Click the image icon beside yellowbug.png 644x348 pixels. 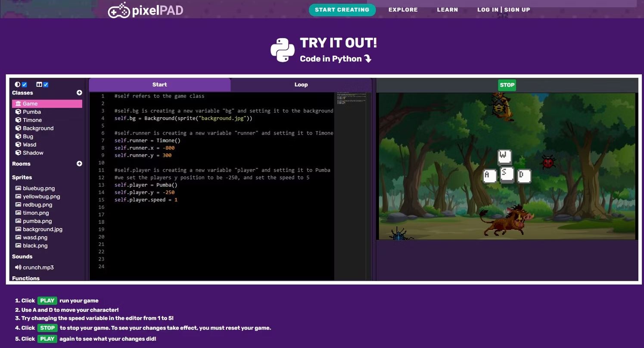(18, 196)
